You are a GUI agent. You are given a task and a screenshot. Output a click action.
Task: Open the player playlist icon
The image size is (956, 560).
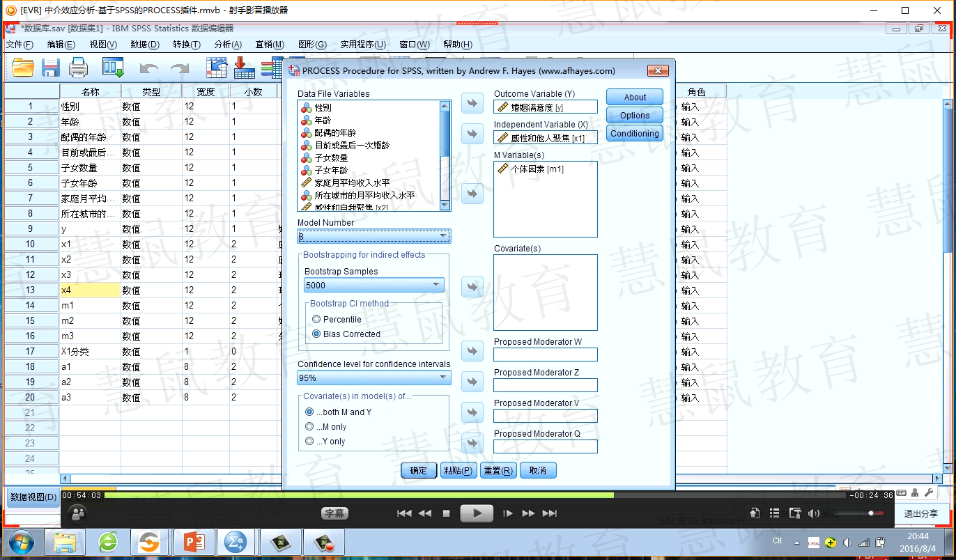click(x=775, y=513)
